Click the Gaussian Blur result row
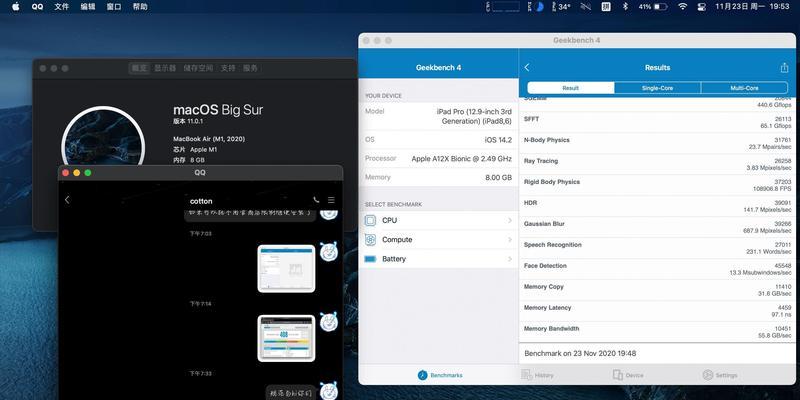This screenshot has height=400, width=800. click(x=657, y=227)
